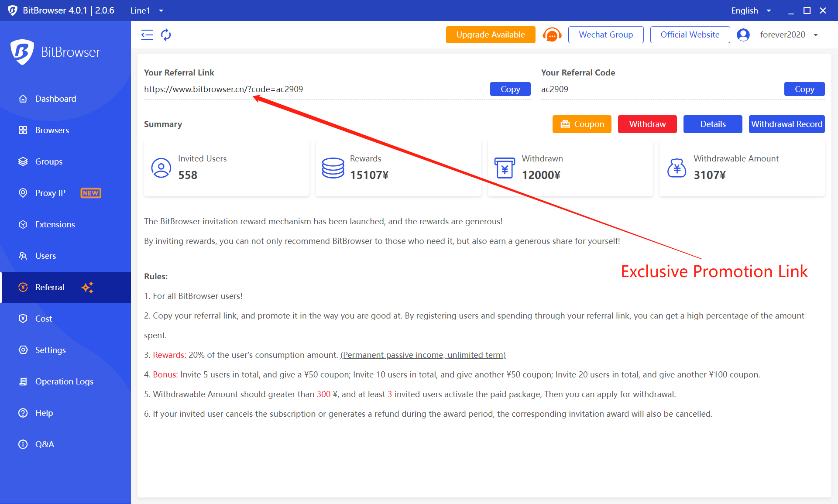Click the BitBrowser title bar shield icon
838x504 pixels.
pyautogui.click(x=13, y=10)
